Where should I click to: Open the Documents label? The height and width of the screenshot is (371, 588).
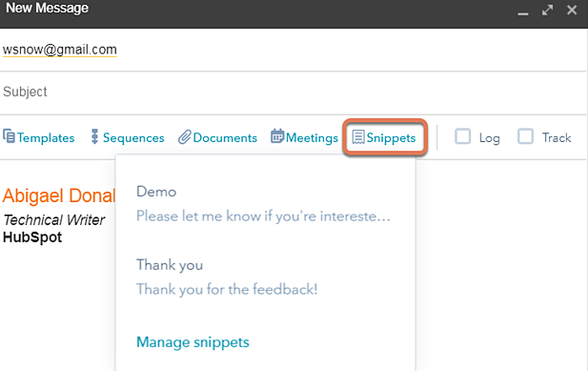(225, 138)
